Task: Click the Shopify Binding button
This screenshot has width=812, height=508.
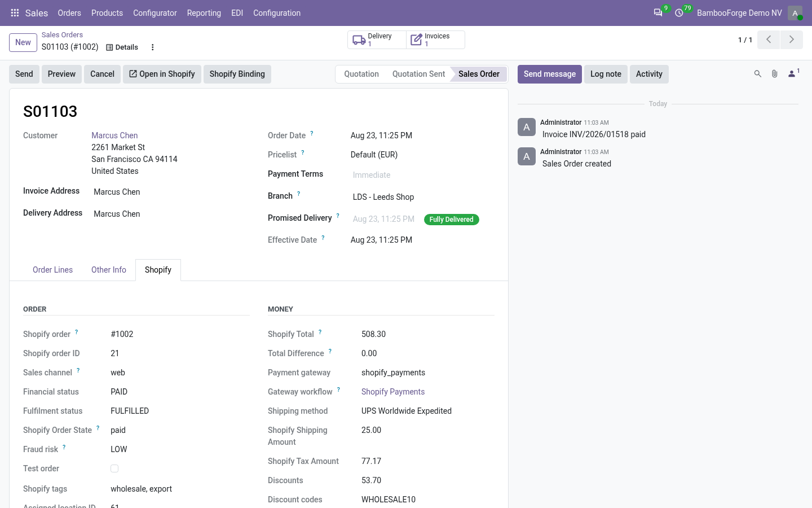Action: (x=237, y=74)
